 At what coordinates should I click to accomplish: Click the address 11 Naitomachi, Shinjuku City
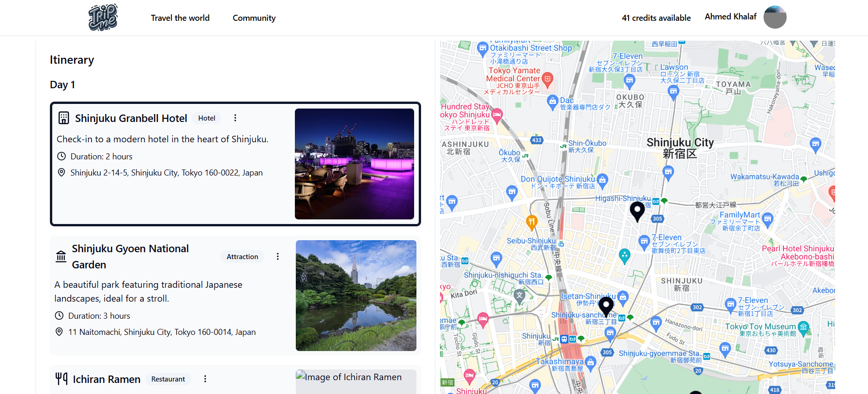coord(162,332)
